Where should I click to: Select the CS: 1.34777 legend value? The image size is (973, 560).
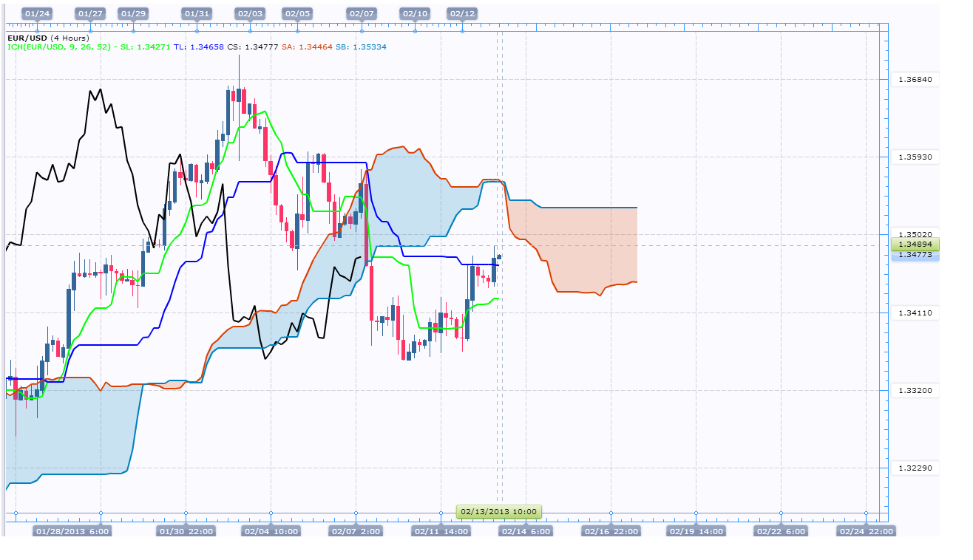pos(253,47)
